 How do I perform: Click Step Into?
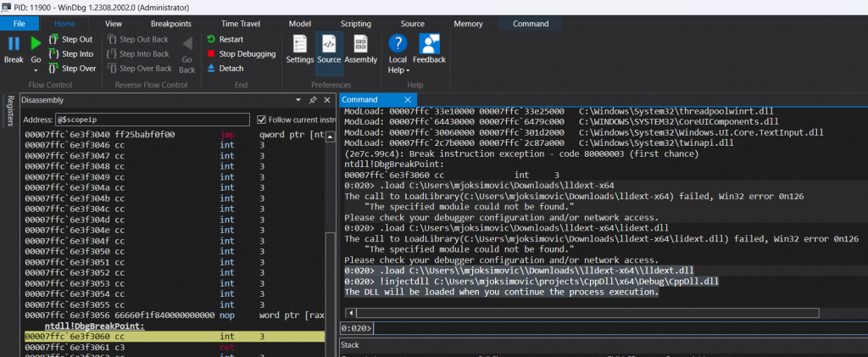pyautogui.click(x=71, y=53)
